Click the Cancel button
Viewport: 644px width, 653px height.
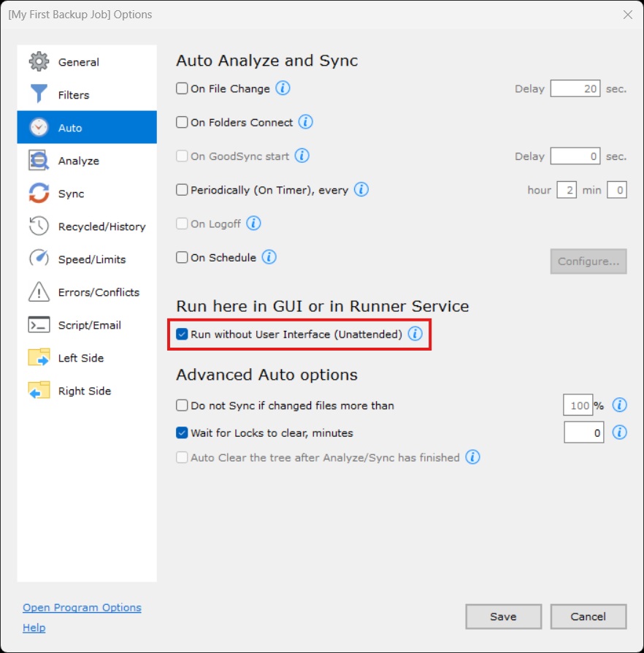coord(589,616)
